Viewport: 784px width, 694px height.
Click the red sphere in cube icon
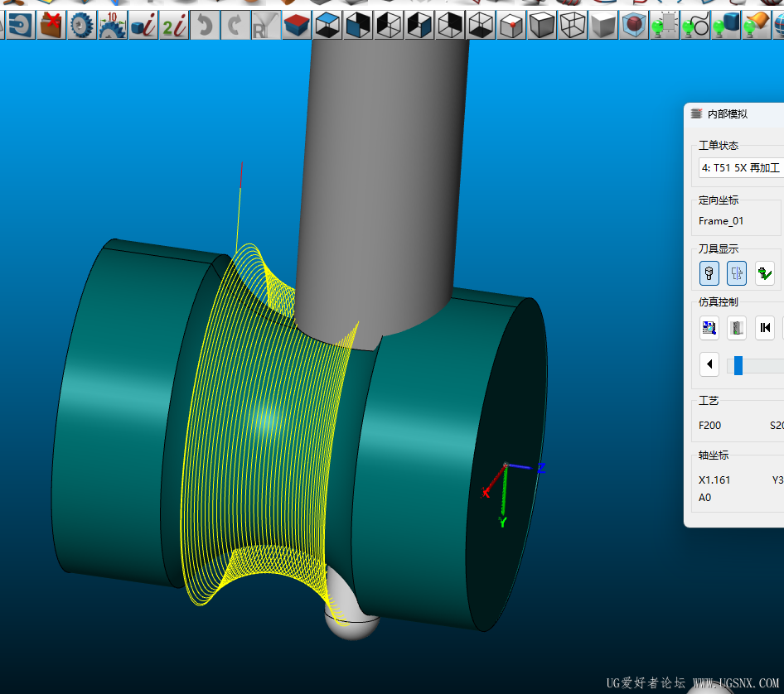[x=635, y=25]
